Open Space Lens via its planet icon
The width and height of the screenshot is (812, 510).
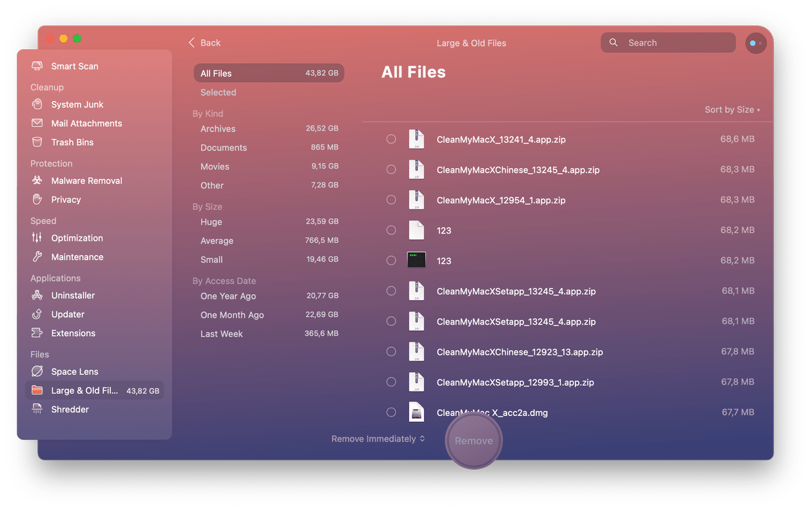pos(37,372)
